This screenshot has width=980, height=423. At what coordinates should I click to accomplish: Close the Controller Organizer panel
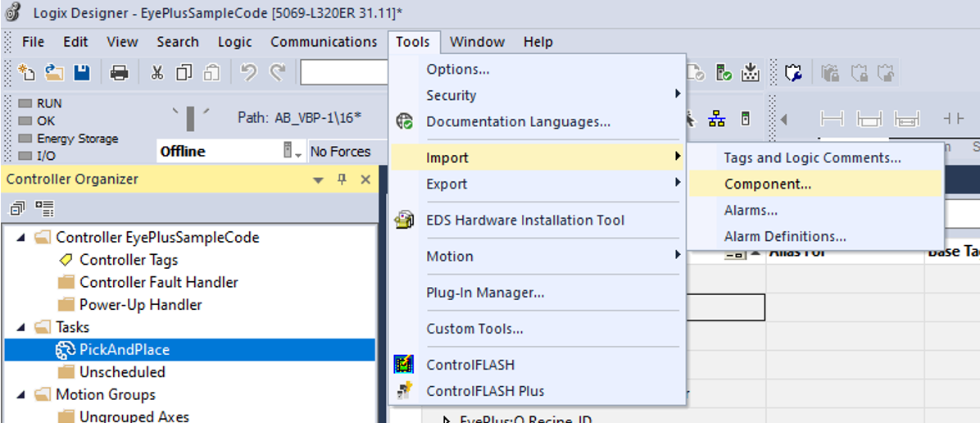pyautogui.click(x=365, y=180)
